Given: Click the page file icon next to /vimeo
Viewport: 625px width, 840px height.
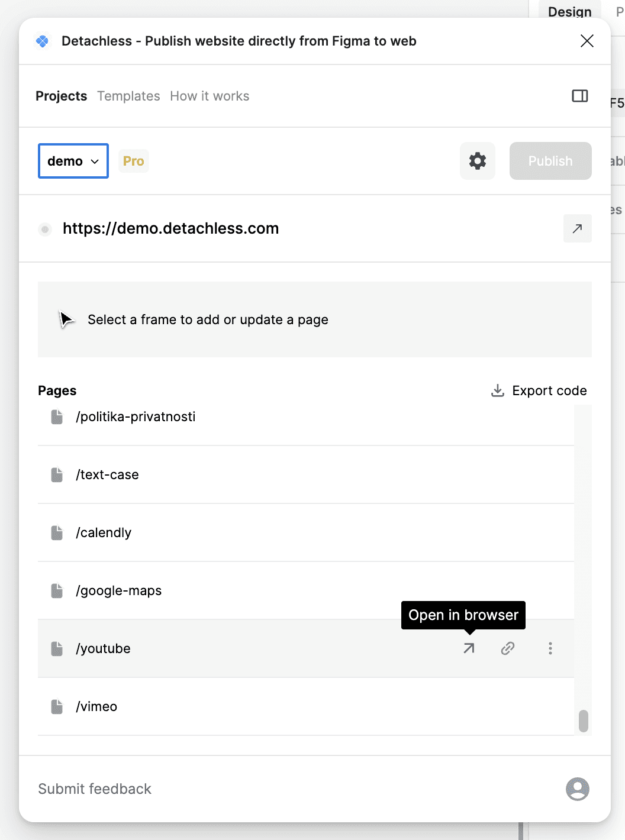Looking at the screenshot, I should [x=57, y=706].
